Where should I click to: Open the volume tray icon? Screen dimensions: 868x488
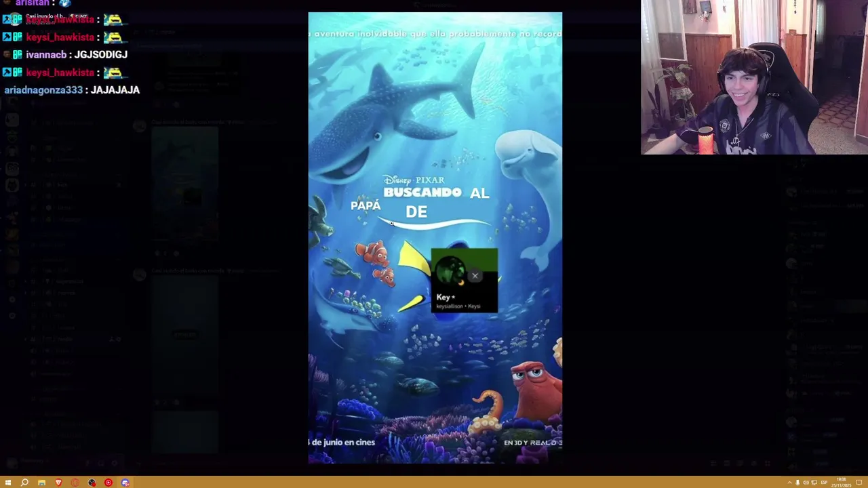coord(806,483)
